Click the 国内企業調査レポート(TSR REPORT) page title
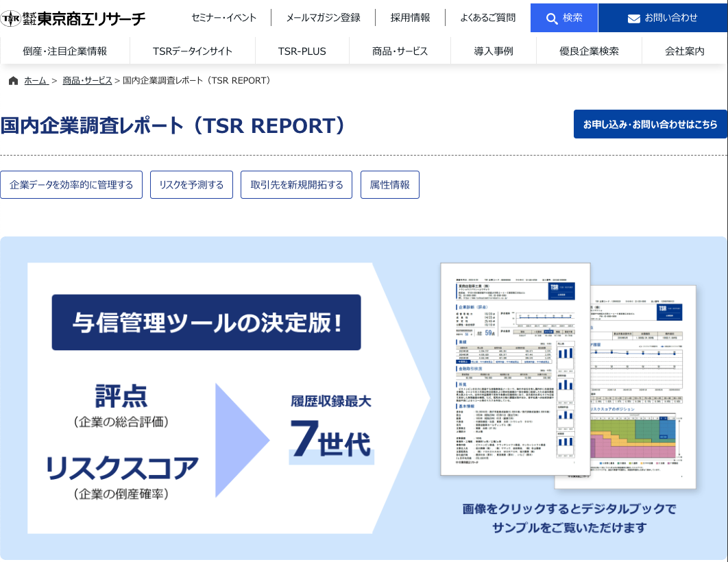This screenshot has height=562, width=728. pos(173,126)
